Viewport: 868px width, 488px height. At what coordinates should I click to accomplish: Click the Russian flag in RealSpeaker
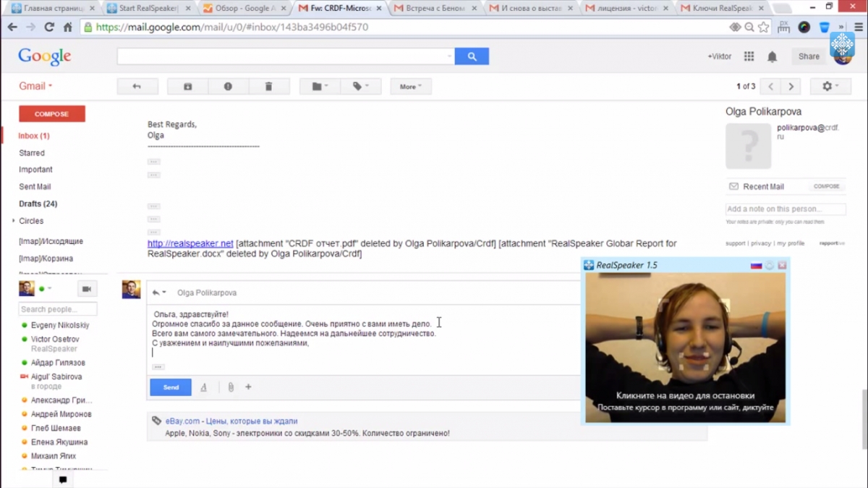pos(756,266)
